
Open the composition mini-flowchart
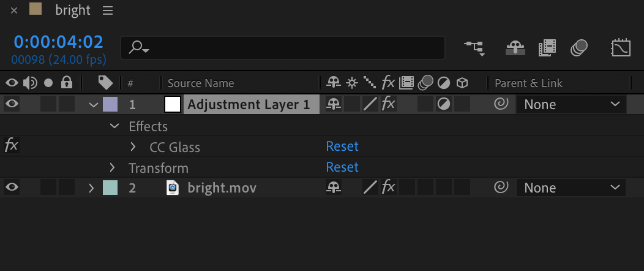click(474, 48)
